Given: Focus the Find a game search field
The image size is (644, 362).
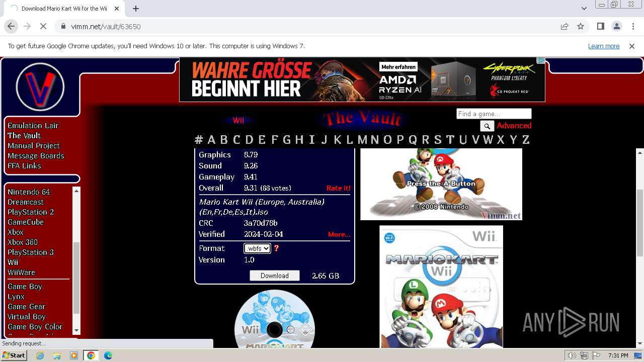Looking at the screenshot, I should [494, 114].
